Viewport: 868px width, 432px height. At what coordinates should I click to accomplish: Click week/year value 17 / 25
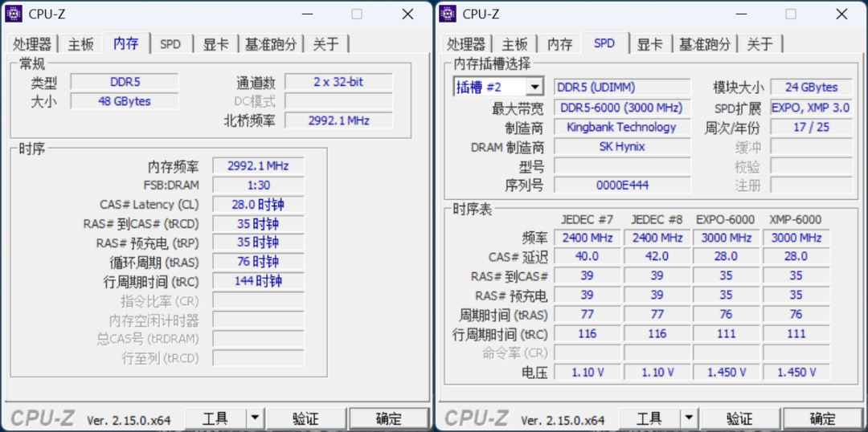coord(812,127)
